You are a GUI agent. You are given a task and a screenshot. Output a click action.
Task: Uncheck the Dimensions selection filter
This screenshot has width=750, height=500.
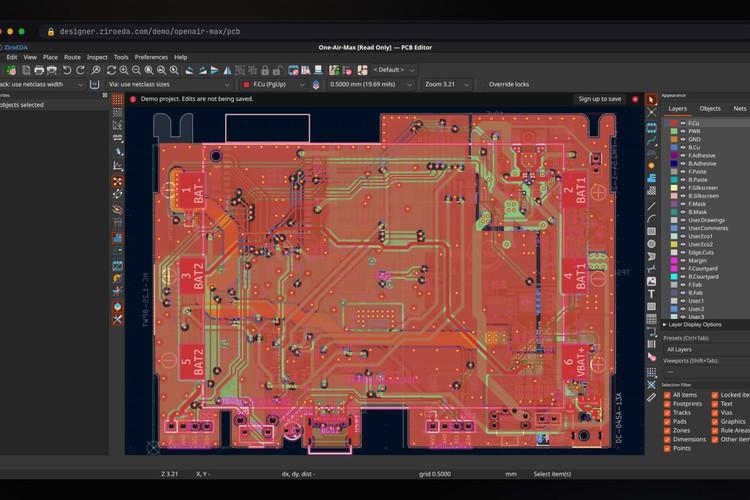(667, 439)
